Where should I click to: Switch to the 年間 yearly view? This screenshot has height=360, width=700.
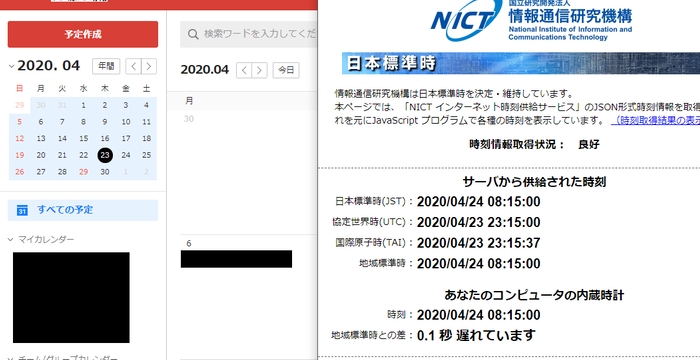pyautogui.click(x=106, y=66)
